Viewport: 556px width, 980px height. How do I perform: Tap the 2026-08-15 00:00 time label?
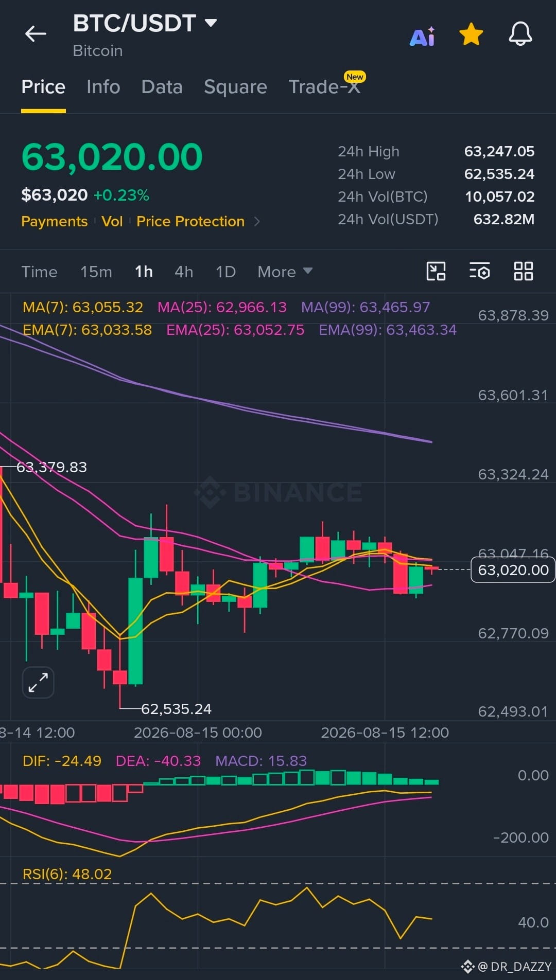198,733
